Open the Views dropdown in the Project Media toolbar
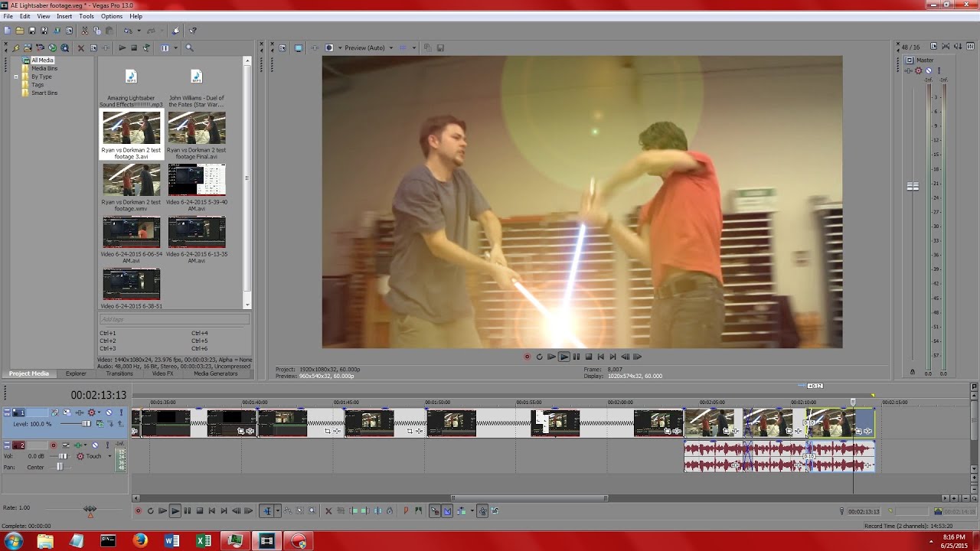Screen dimensions: 980x551 [175, 47]
